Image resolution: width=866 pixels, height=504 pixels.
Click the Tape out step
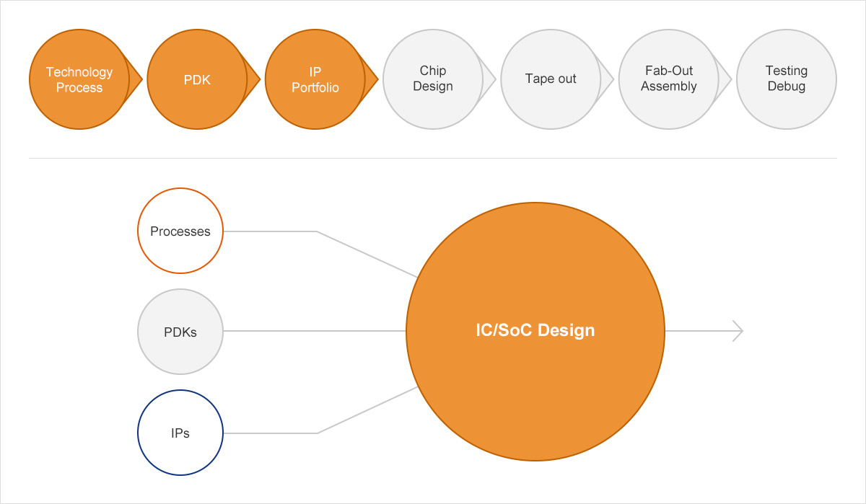tap(551, 79)
